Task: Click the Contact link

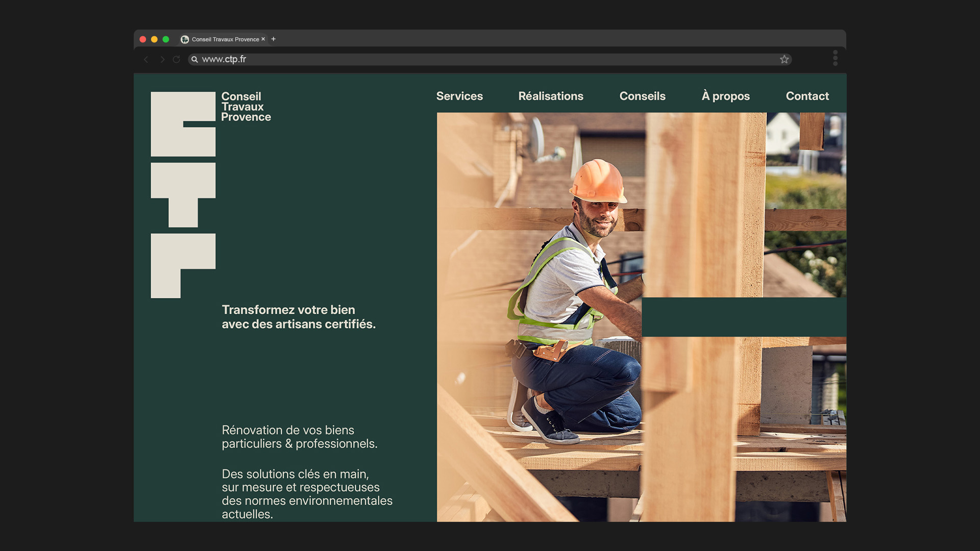Action: point(807,96)
